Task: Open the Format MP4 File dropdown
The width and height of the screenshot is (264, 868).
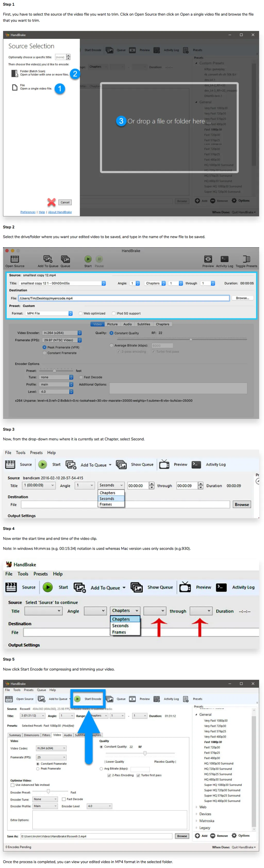Action: click(x=49, y=313)
